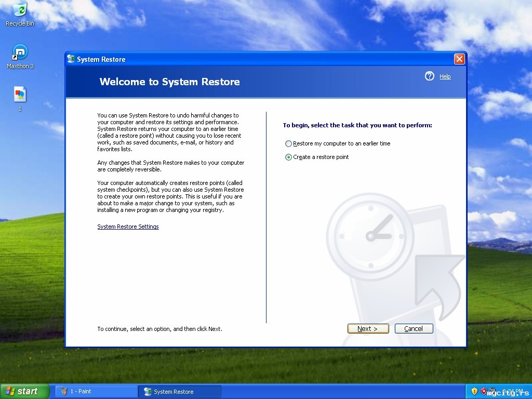Open the red shield Security Center tray icon
This screenshot has height=399, width=532.
[484, 391]
